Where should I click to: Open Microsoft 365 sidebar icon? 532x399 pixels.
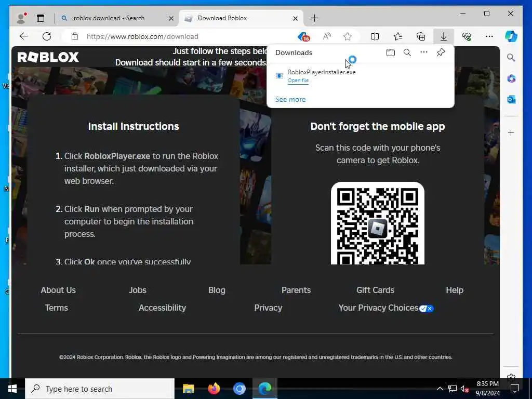pyautogui.click(x=511, y=79)
